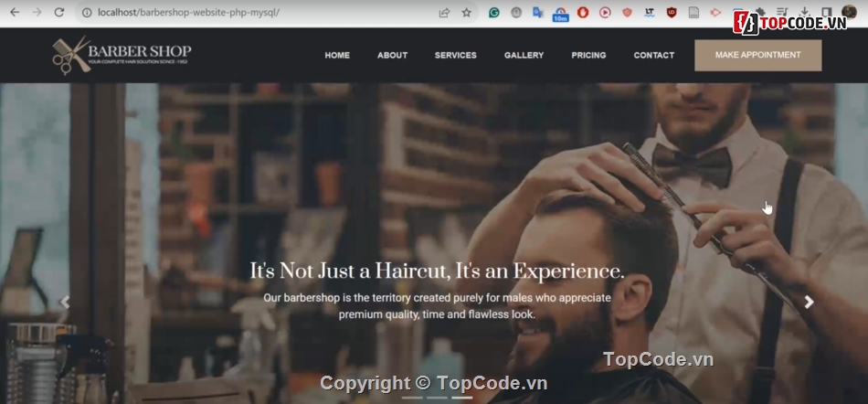Bookmark this page with the star icon
The width and height of the screenshot is (868, 404).
click(x=467, y=12)
